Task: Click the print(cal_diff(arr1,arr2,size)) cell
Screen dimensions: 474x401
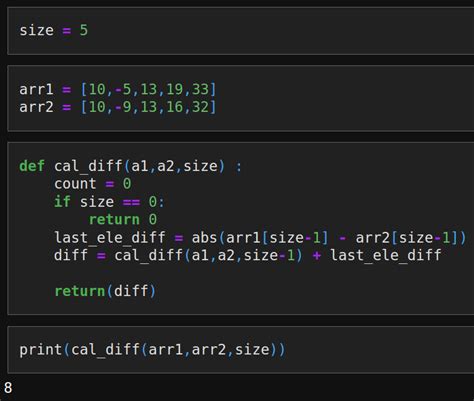Action: pyautogui.click(x=241, y=350)
